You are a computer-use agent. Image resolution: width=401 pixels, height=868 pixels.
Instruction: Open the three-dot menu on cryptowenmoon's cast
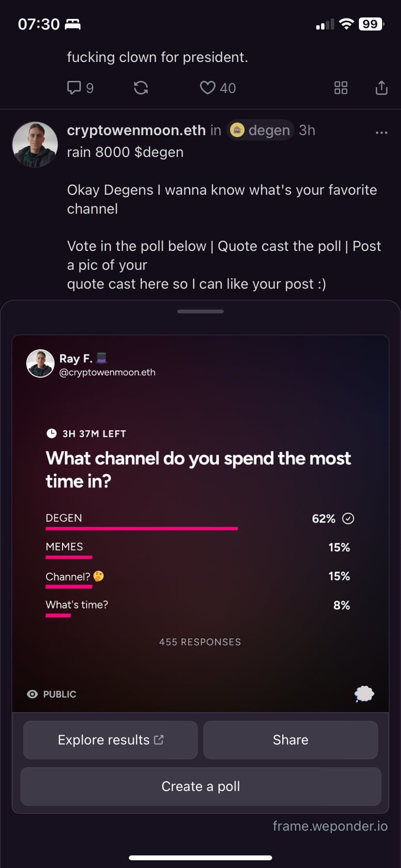tap(382, 132)
